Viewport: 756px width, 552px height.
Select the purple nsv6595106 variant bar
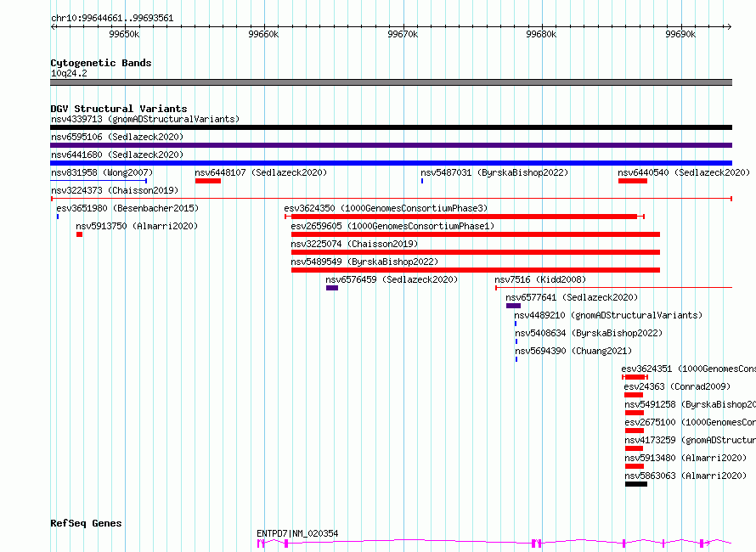coord(391,145)
